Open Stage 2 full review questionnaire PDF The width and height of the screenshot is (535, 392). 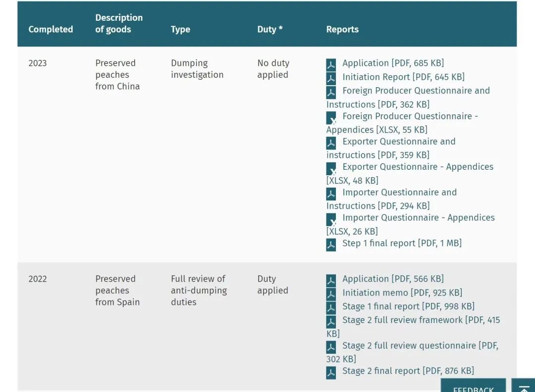(x=413, y=352)
